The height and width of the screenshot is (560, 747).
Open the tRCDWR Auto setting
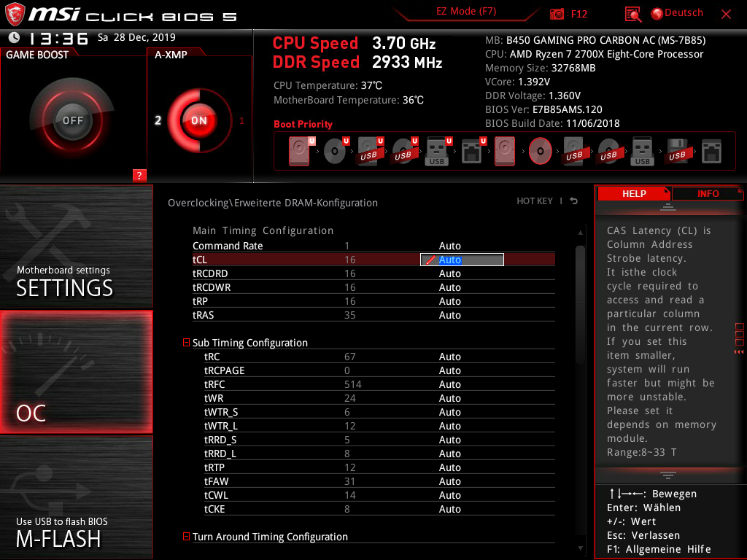[449, 287]
